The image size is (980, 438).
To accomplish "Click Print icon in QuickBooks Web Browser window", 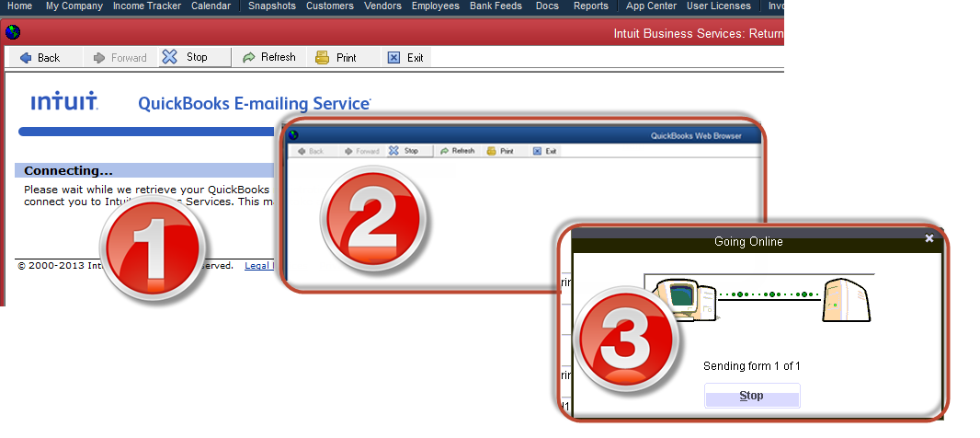I will pos(491,151).
